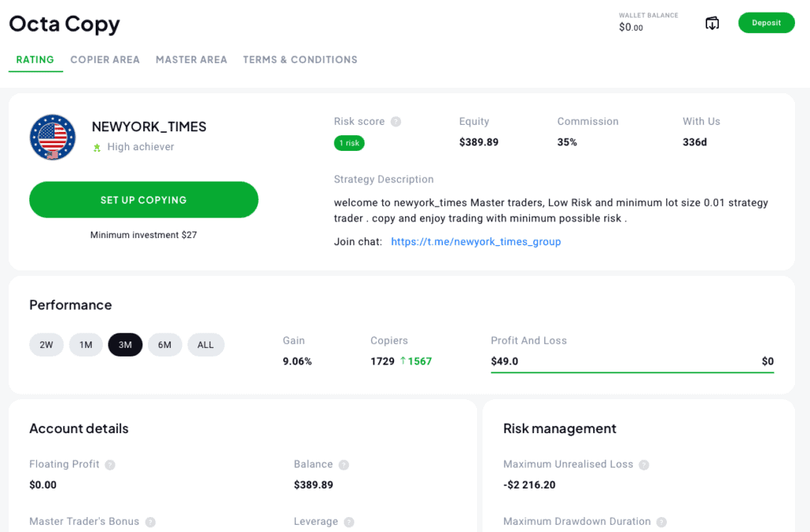The image size is (810, 532).
Task: Click the Risk score help icon
Action: pos(396,121)
